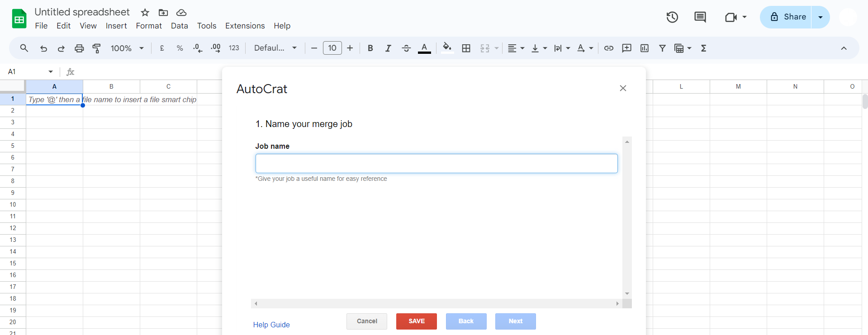Open the Extensions menu
This screenshot has width=868, height=335.
coord(245,26)
